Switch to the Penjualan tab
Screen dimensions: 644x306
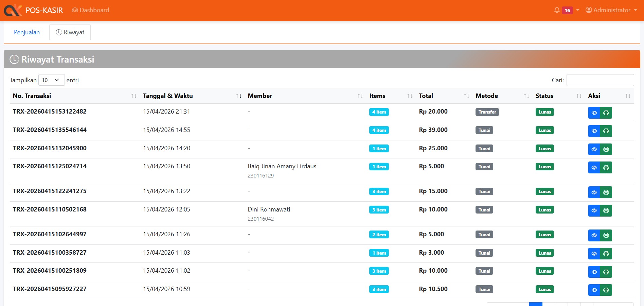tap(27, 32)
